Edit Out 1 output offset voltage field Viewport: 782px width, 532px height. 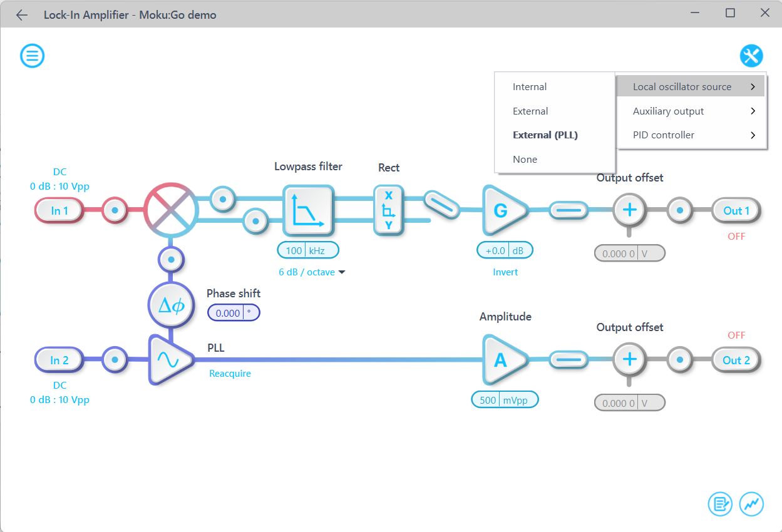pos(629,253)
